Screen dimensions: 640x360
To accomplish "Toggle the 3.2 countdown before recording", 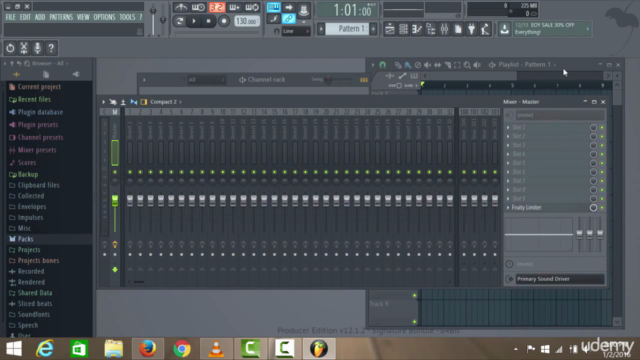I will [x=217, y=7].
